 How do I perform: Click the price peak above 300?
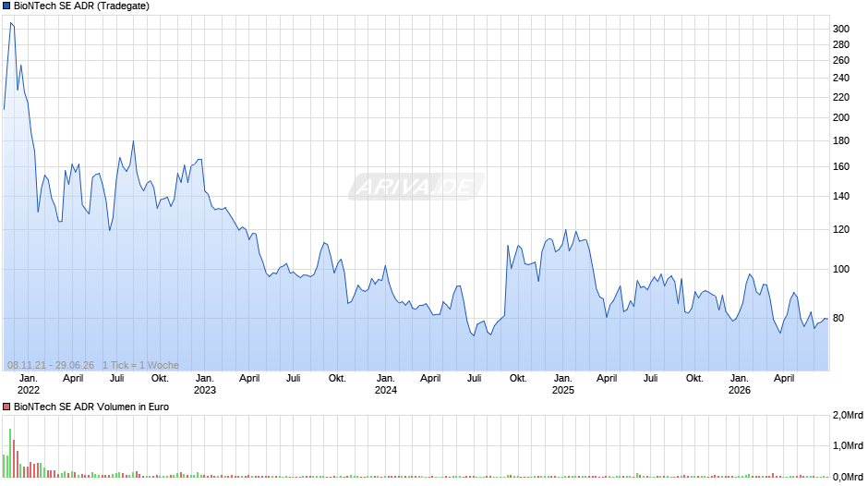11,23
